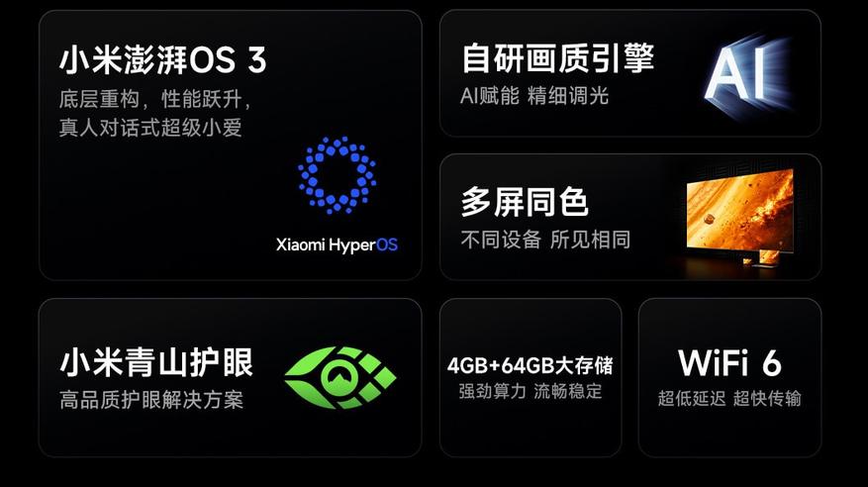This screenshot has height=487, width=868.
Task: Click the green eye-protection icon
Action: [340, 377]
